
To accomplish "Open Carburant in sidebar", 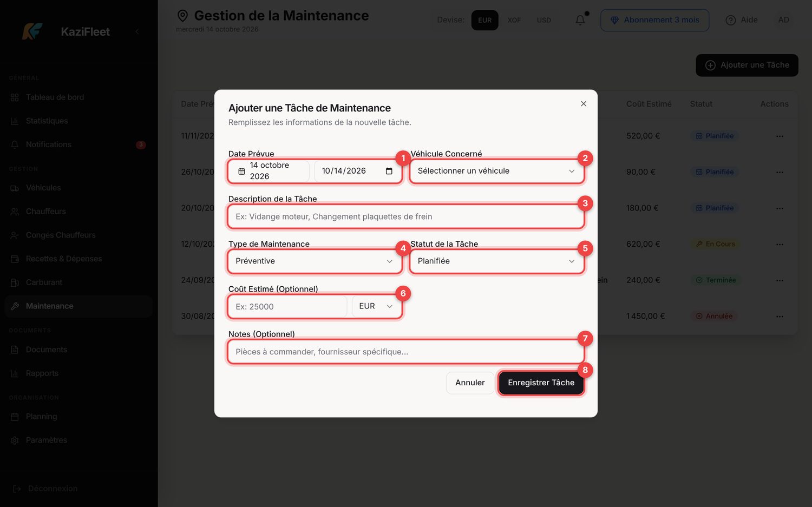I will tap(78, 282).
